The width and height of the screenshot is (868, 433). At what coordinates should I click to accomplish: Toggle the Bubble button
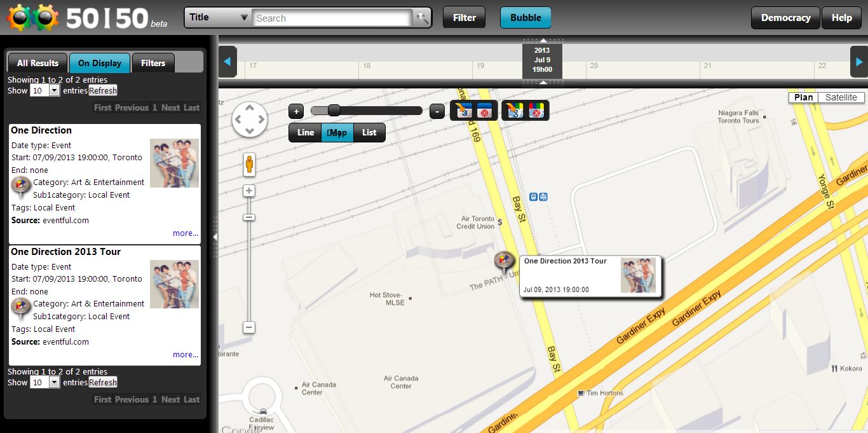coord(526,18)
